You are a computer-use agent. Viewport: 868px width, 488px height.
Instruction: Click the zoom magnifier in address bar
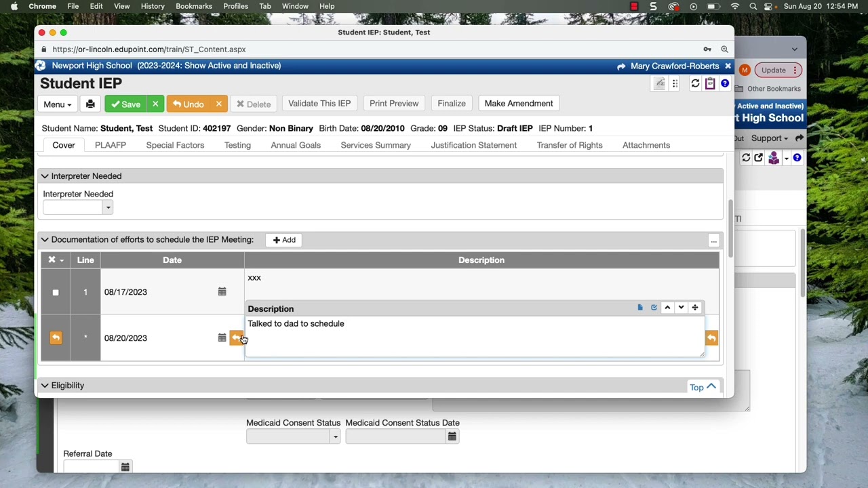pyautogui.click(x=724, y=49)
